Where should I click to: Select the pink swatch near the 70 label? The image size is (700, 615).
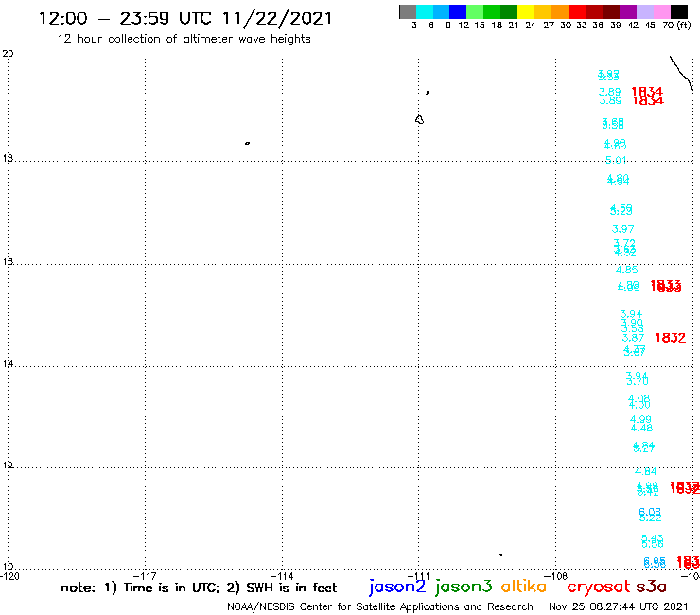661,11
